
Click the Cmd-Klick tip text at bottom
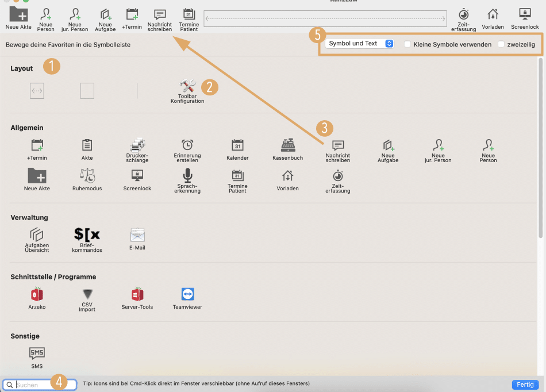(197, 383)
